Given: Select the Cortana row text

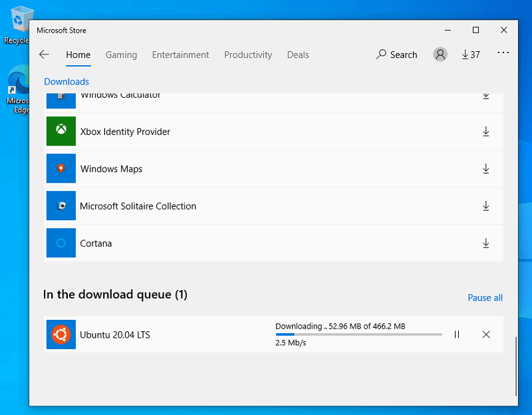Looking at the screenshot, I should (x=96, y=243).
